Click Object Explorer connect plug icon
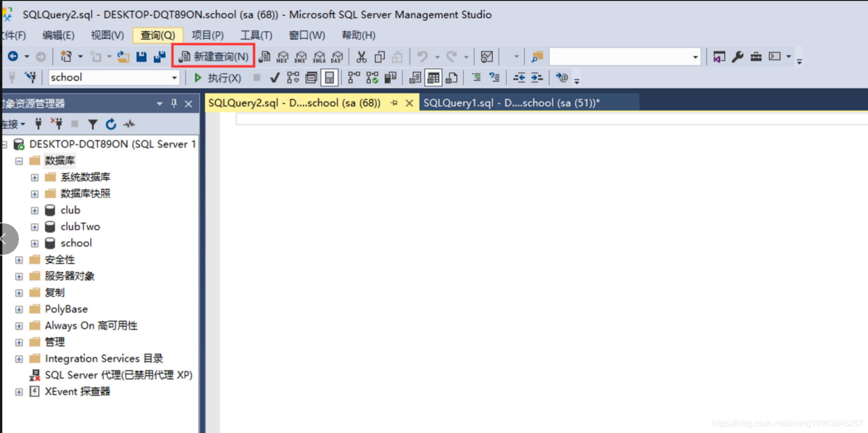868x433 pixels. (38, 124)
